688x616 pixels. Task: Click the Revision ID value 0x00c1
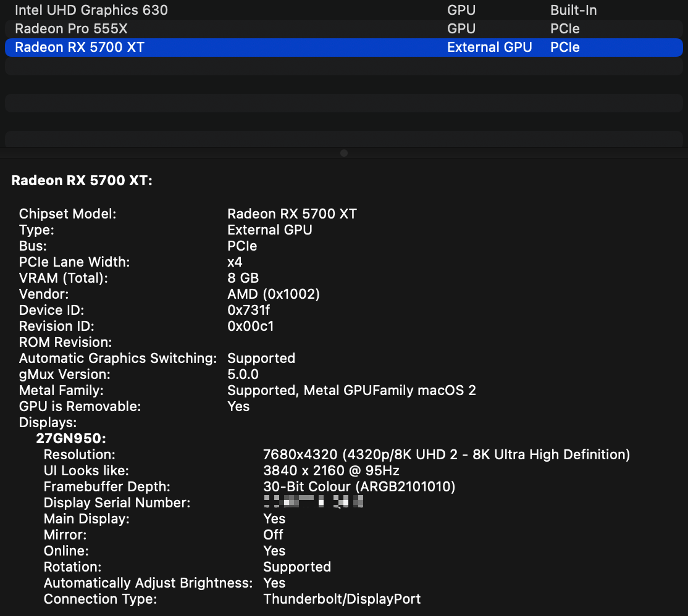(x=251, y=326)
